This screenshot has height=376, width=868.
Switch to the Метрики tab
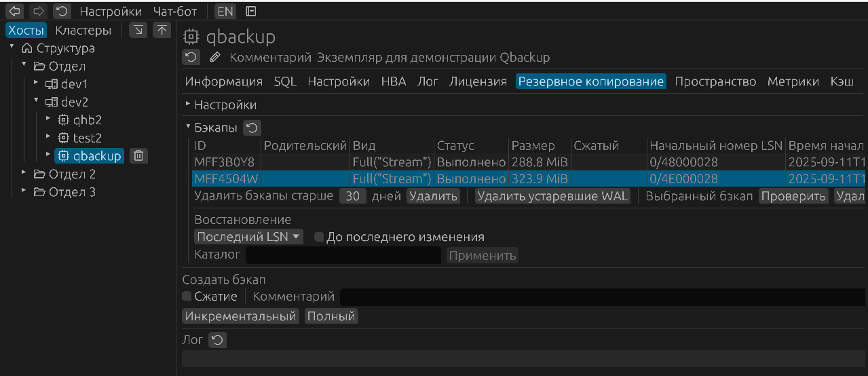(x=793, y=81)
